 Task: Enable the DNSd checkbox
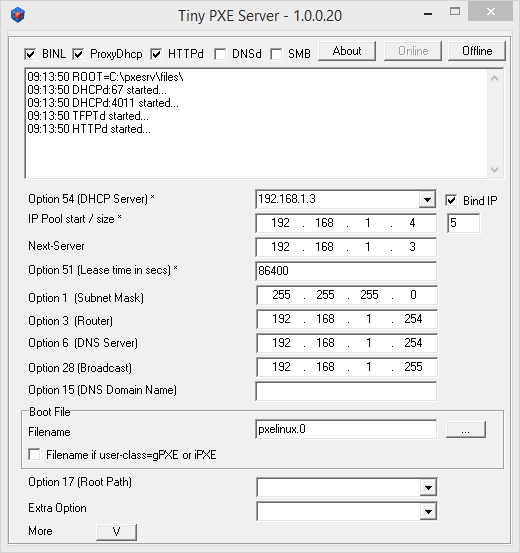click(x=220, y=54)
